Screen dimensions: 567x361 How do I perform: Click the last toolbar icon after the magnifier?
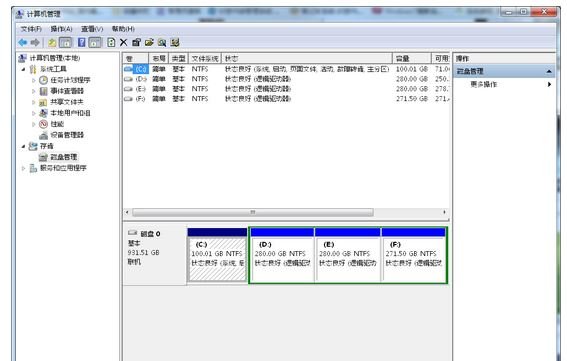(x=175, y=43)
